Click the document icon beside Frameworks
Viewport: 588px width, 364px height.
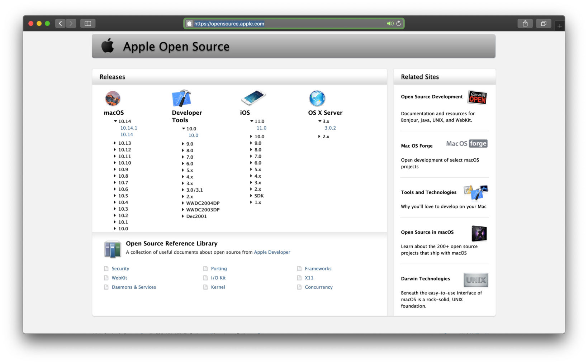coord(299,269)
